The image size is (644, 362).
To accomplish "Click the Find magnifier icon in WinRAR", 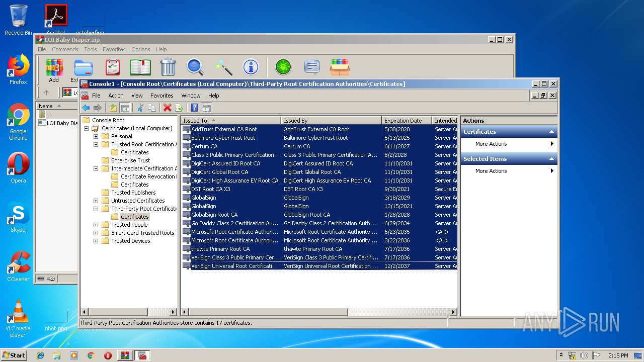I will (195, 67).
